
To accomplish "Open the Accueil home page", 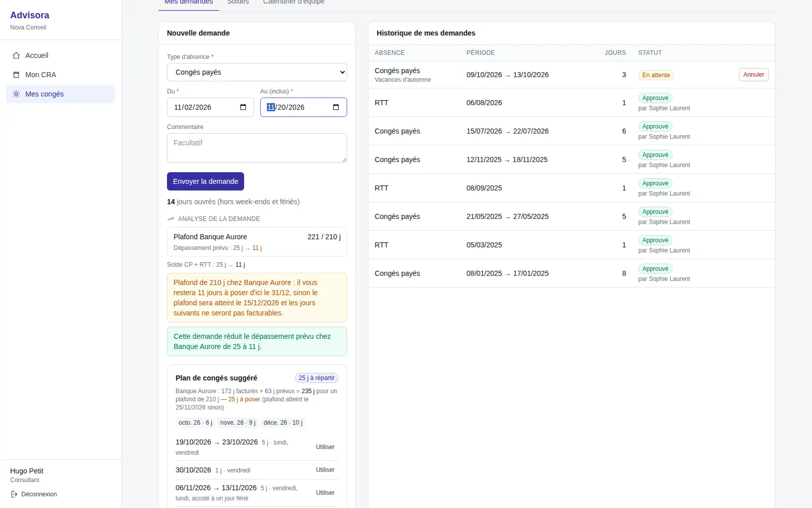I will click(60, 55).
